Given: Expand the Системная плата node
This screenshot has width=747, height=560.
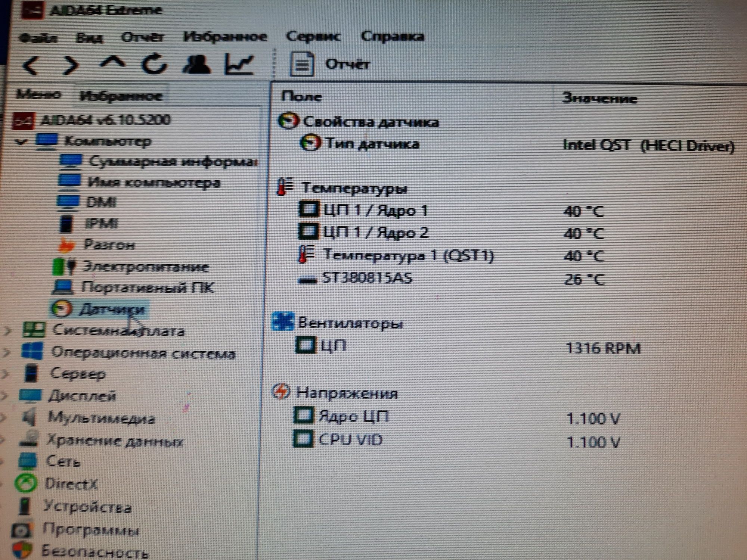Looking at the screenshot, I should 7,330.
